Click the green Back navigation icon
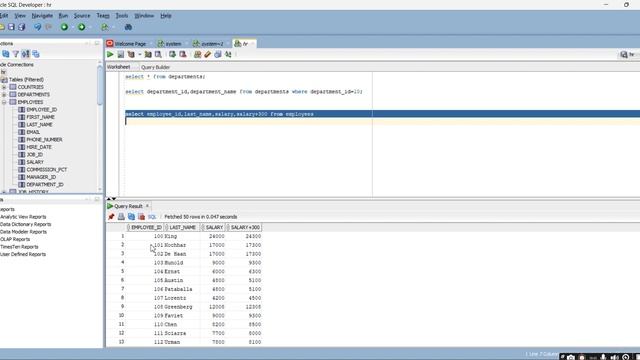Screen dimensions: 640x360 (x=64, y=27)
